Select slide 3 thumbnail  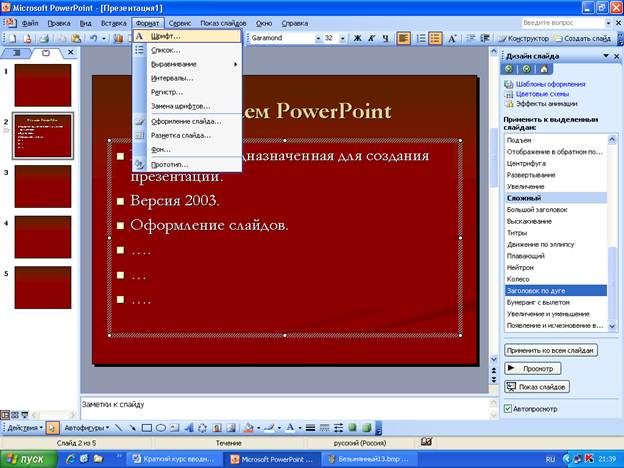[x=43, y=186]
